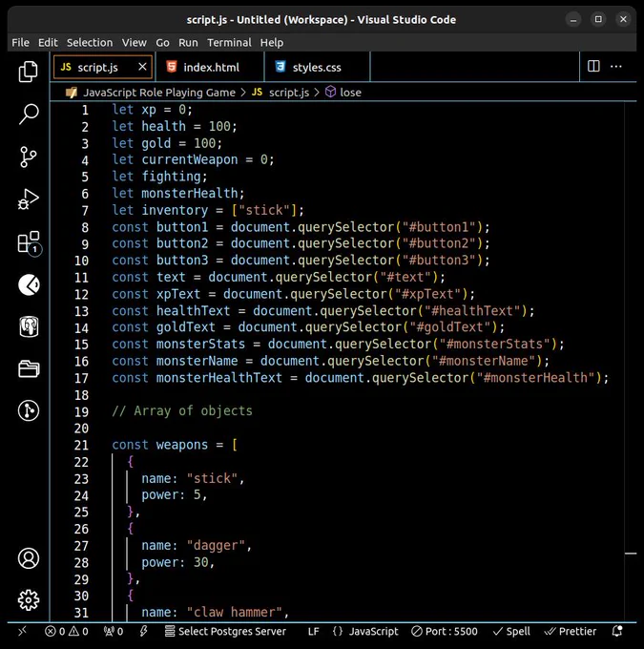Click line number 21 gutter
This screenshot has height=649, width=644.
pos(81,445)
